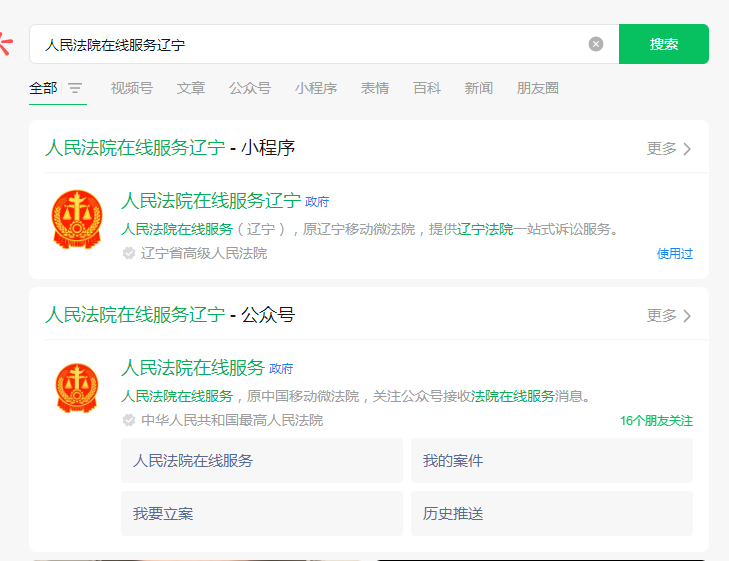Switch to the 小程序 tab
This screenshot has height=561, width=729.
click(x=316, y=88)
